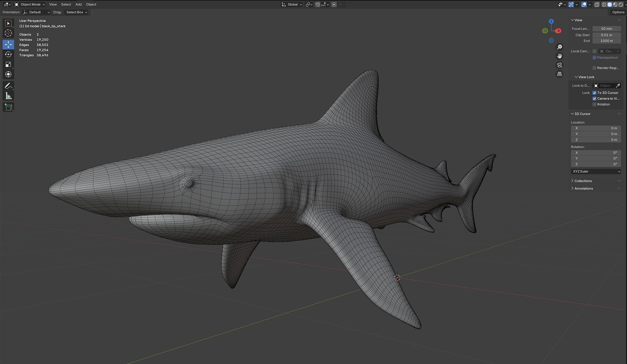Screen dimensions: 627x364
Task: Switch perspective/orthographic with grid icon
Action: pos(560,74)
